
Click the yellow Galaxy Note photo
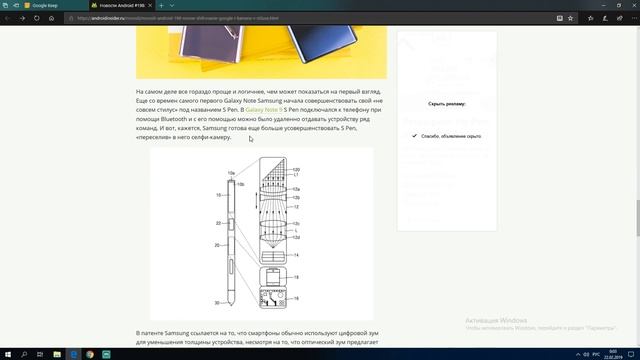tap(261, 52)
